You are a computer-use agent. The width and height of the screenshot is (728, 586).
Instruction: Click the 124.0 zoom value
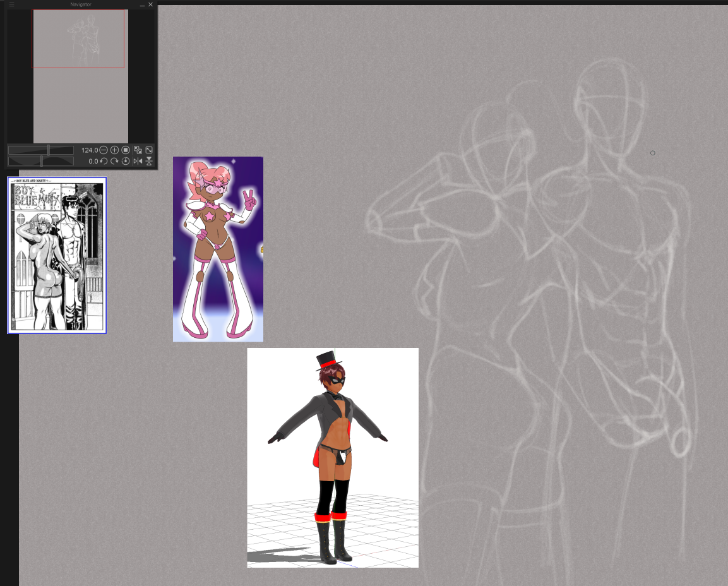click(x=90, y=150)
